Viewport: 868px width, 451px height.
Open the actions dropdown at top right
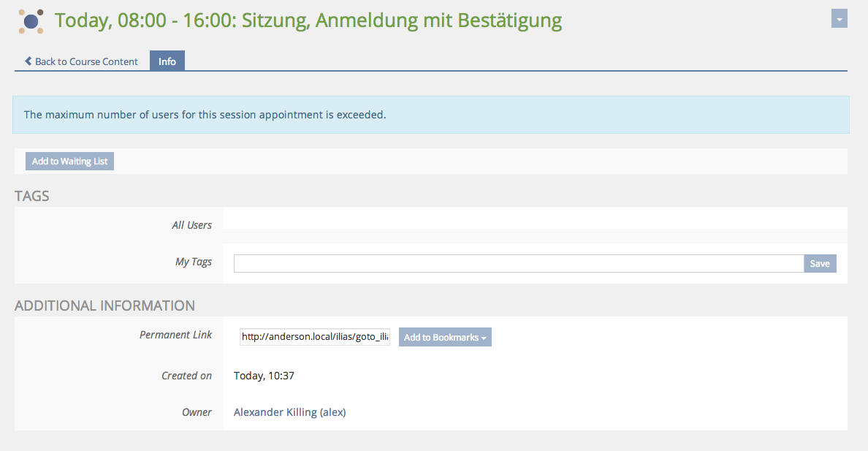(x=839, y=19)
